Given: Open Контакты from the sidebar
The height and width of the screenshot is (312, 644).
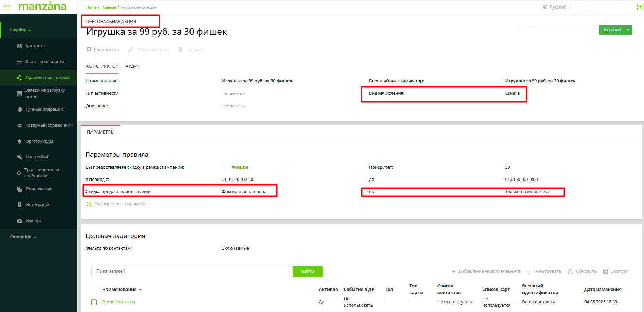Looking at the screenshot, I should click(x=35, y=46).
